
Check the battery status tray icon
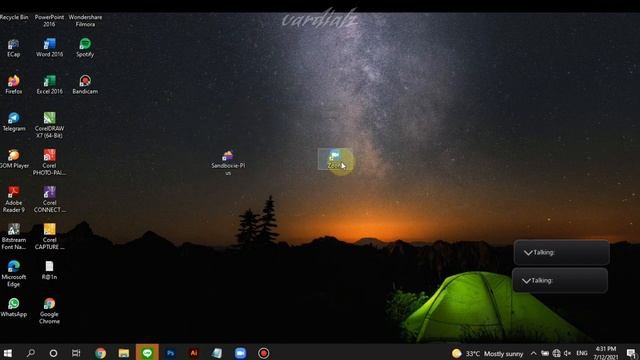[545, 353]
